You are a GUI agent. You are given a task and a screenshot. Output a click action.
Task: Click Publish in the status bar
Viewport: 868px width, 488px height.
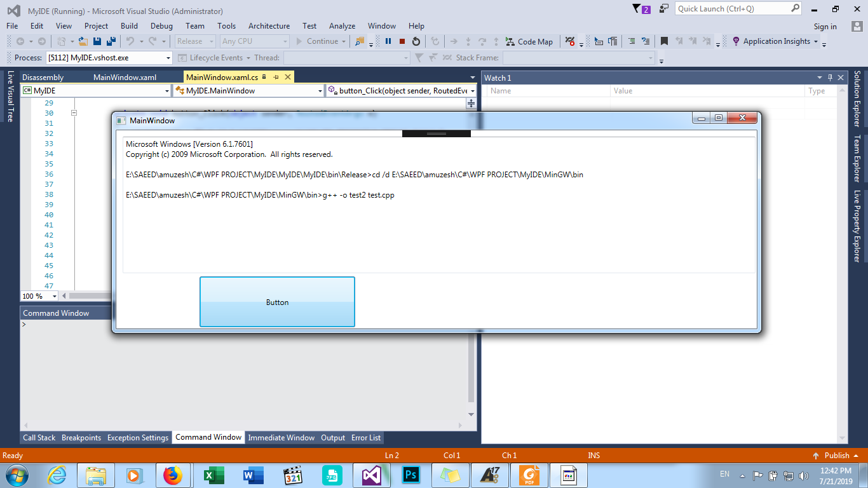(836, 455)
